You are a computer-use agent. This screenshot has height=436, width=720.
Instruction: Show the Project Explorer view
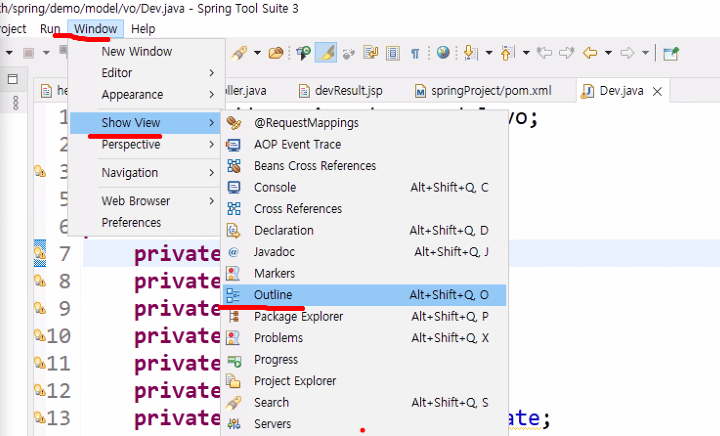click(365, 381)
